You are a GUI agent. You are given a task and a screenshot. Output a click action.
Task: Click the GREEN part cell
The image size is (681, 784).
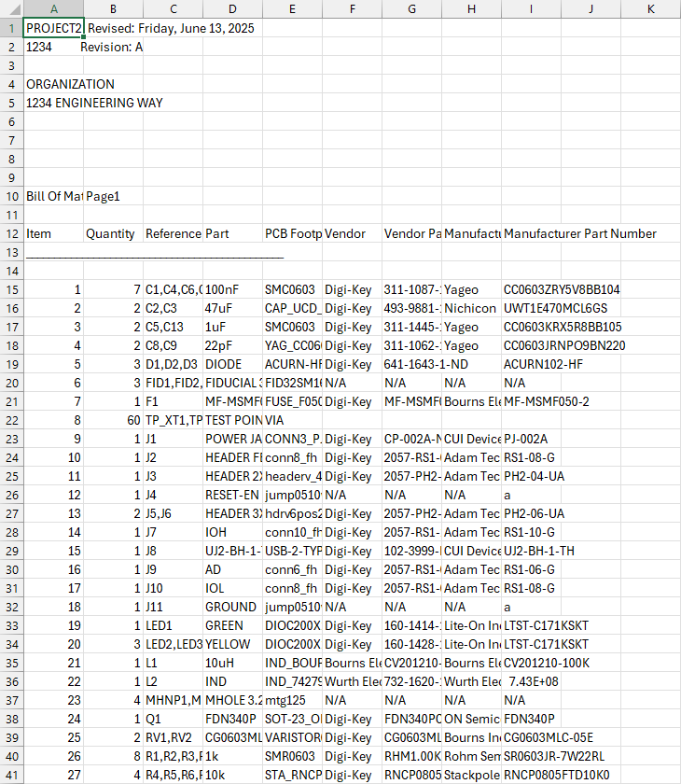pos(232,625)
